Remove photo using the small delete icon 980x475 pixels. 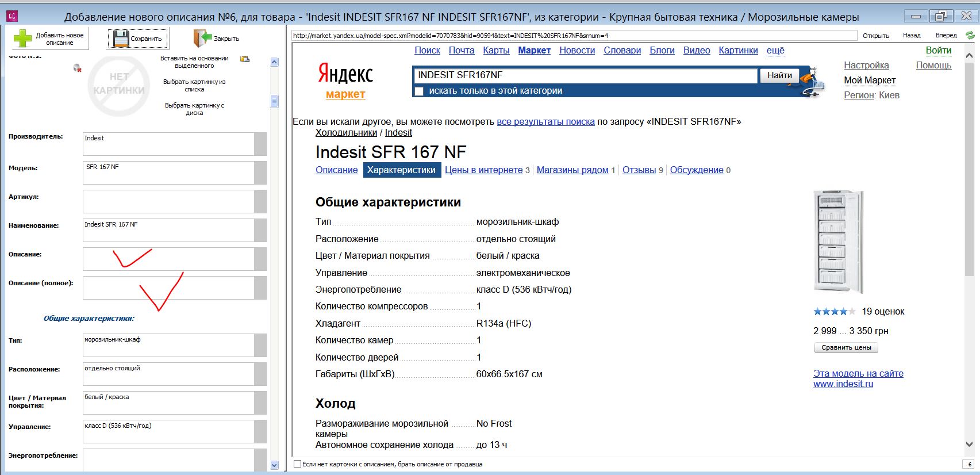coord(78,68)
